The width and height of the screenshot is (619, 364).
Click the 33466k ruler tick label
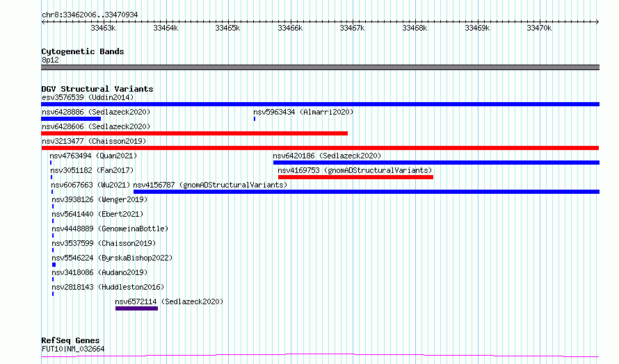[x=290, y=28]
